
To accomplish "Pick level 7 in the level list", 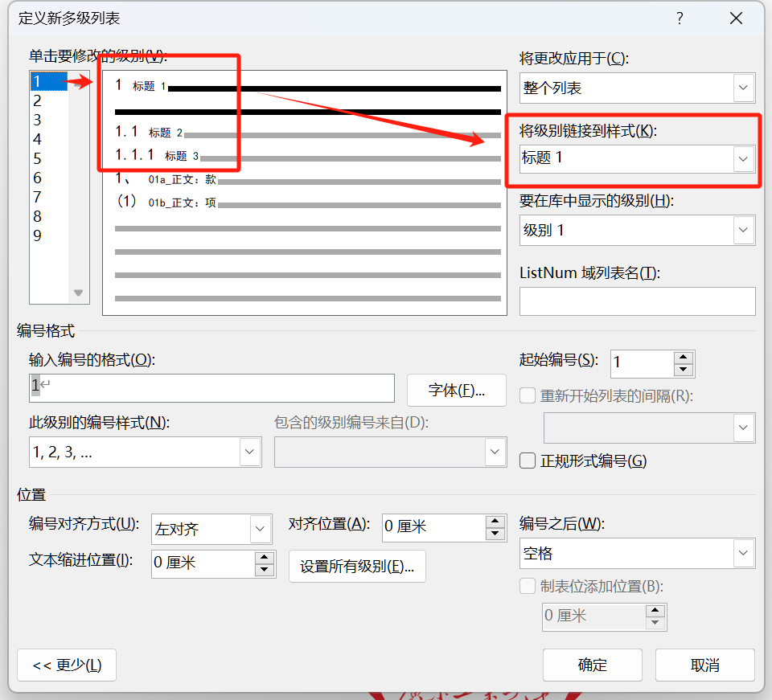I will point(48,197).
